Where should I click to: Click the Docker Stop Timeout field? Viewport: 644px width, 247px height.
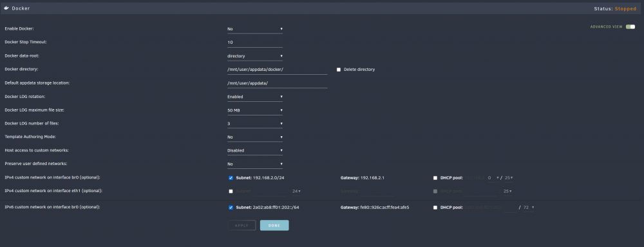(254, 43)
